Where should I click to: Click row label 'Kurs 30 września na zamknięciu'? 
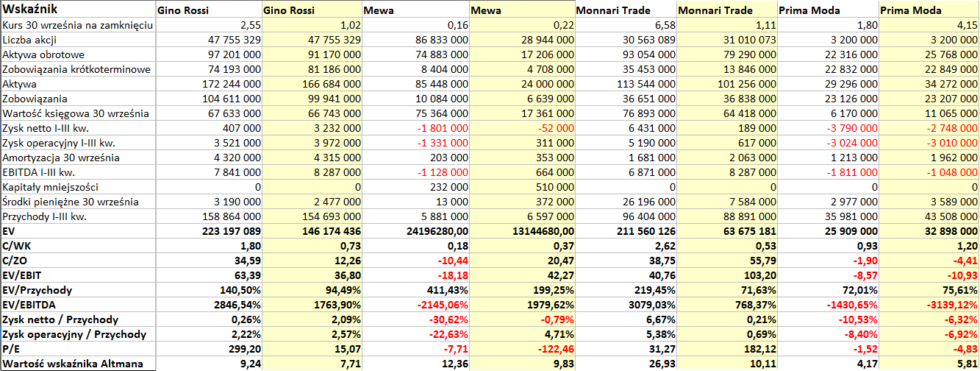[x=78, y=25]
